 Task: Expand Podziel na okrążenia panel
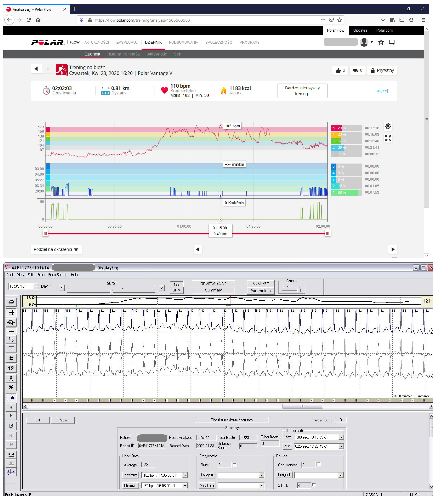click(x=56, y=250)
